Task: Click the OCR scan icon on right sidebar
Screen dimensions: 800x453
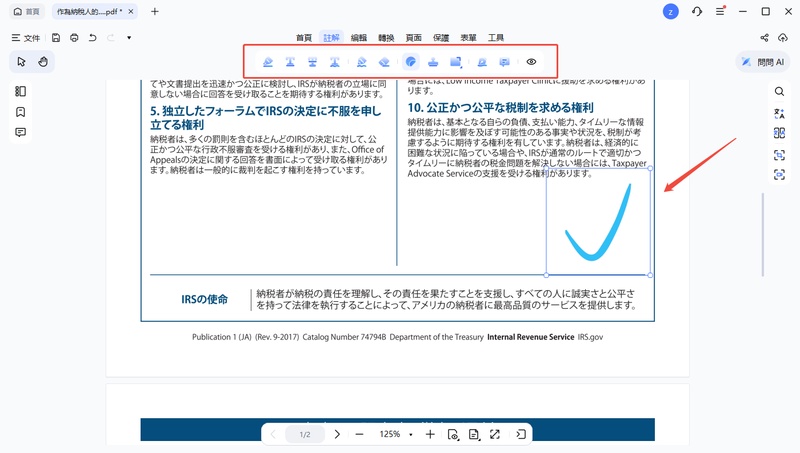Action: click(x=779, y=155)
